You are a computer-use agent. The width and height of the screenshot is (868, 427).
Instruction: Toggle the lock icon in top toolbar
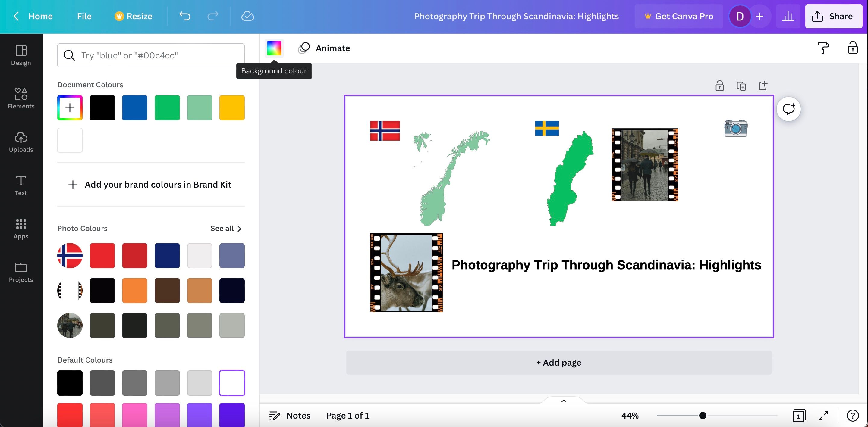tap(853, 48)
